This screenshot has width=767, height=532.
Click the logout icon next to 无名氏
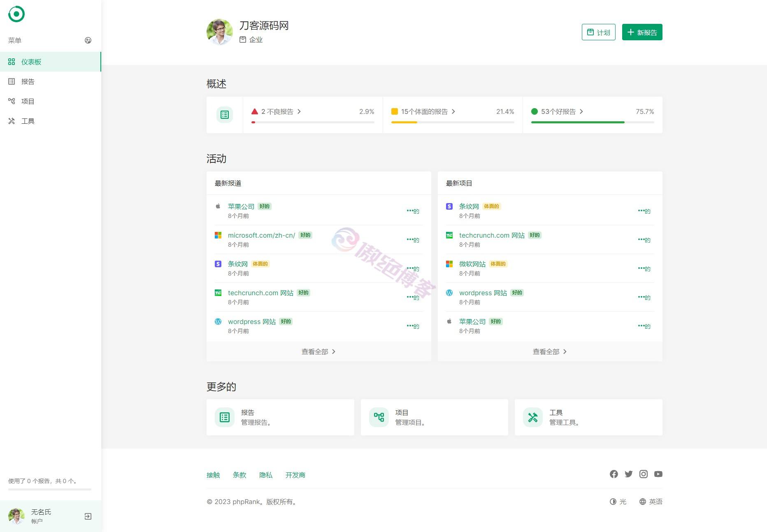(88, 516)
